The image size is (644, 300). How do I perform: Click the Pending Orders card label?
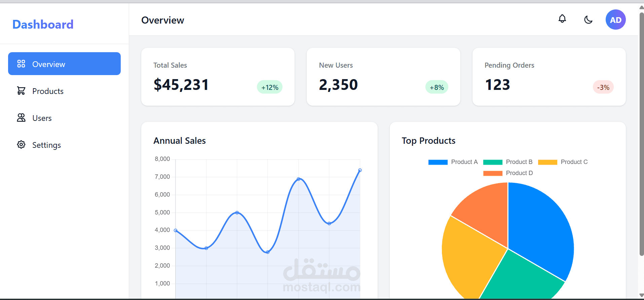click(509, 65)
